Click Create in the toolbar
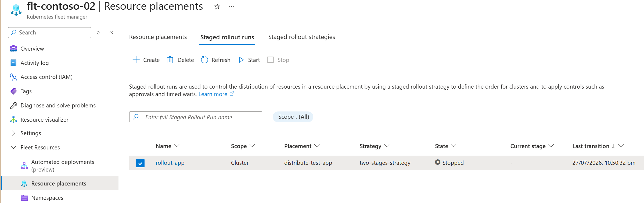Viewport: 644px width, 203px height. (x=146, y=60)
